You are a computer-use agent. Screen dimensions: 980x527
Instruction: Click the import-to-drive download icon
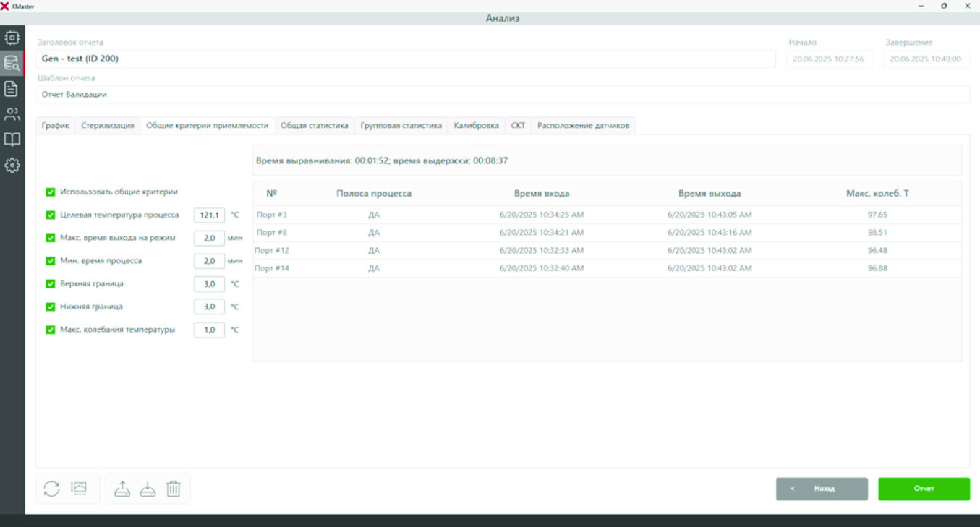coord(148,489)
